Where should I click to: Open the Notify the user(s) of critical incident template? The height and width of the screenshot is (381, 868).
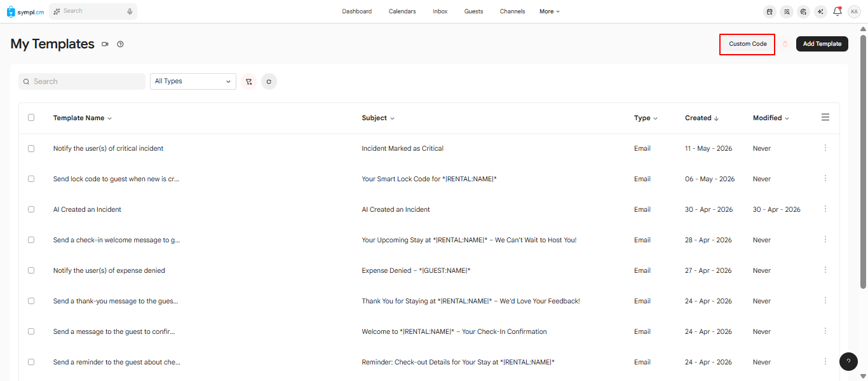(x=108, y=148)
